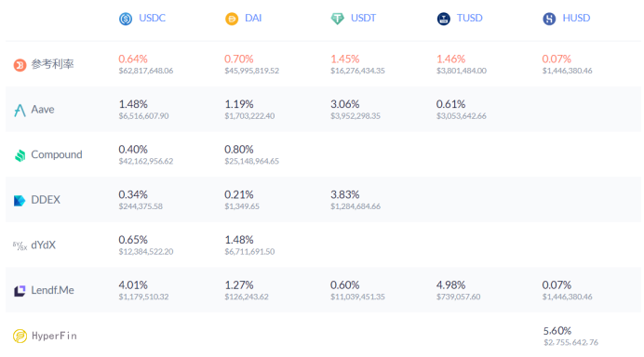This screenshot has height=357, width=644.
Task: Click the HUSD coin icon
Action: (549, 19)
